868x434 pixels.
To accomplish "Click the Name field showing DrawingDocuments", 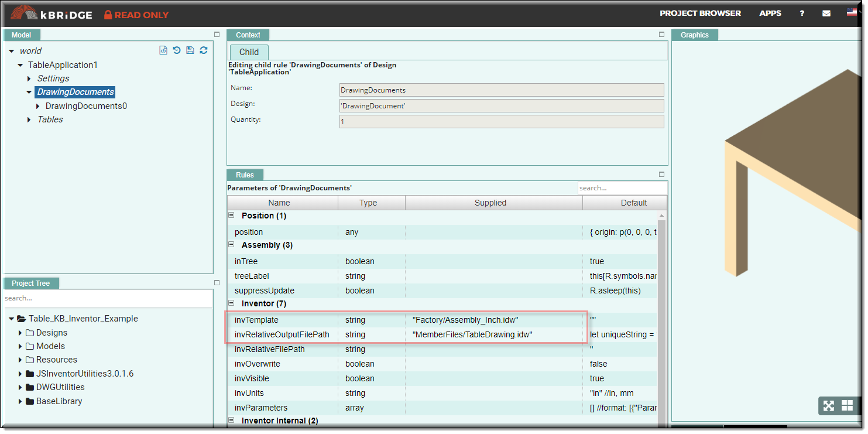I will (x=502, y=90).
